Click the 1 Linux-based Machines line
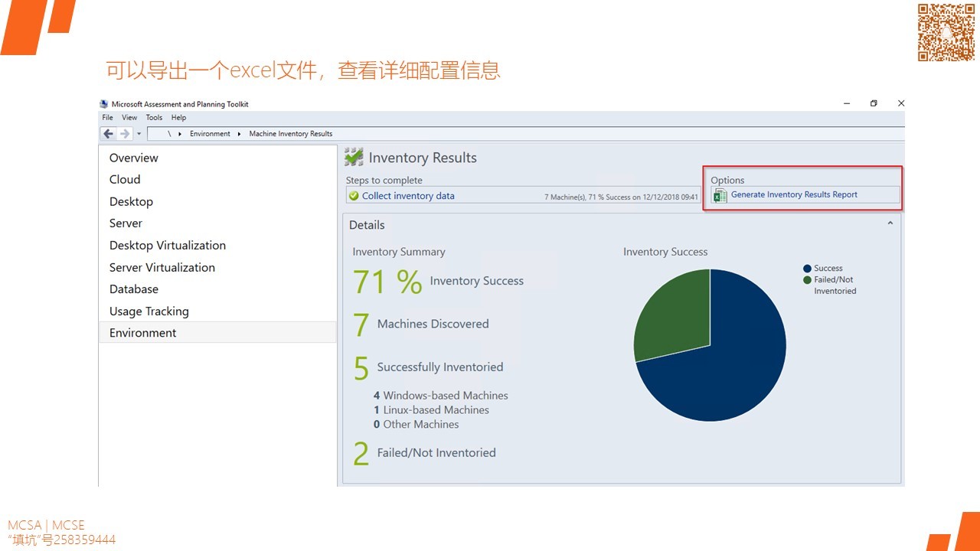The height and width of the screenshot is (551, 980). (x=432, y=410)
